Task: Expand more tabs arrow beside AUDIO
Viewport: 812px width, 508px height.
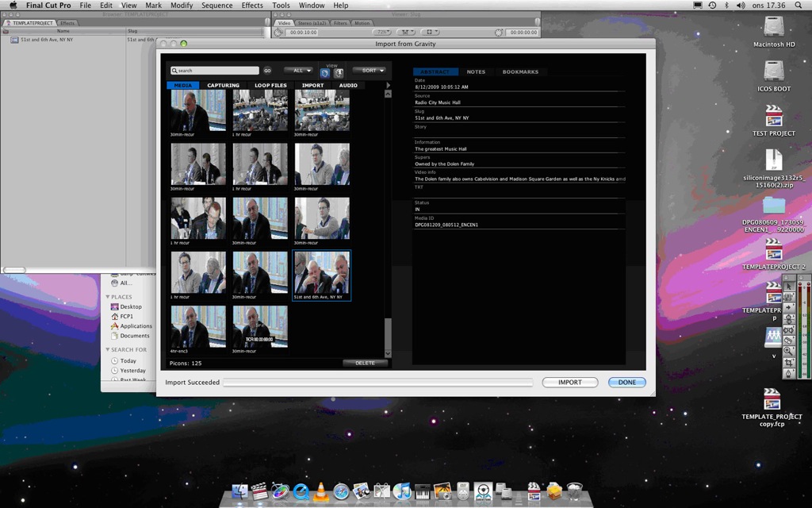Action: click(x=388, y=85)
